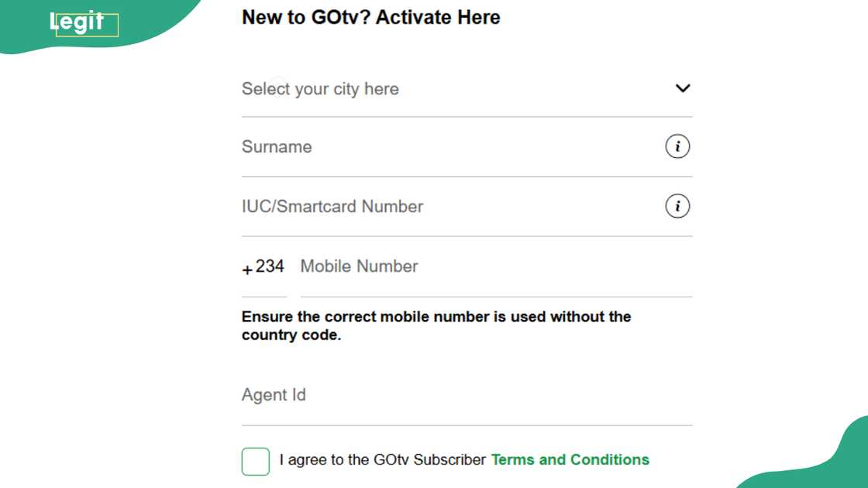Viewport: 868px width, 488px height.
Task: Click the "I agree to the GOtv Subscriber" label
Action: (383, 460)
